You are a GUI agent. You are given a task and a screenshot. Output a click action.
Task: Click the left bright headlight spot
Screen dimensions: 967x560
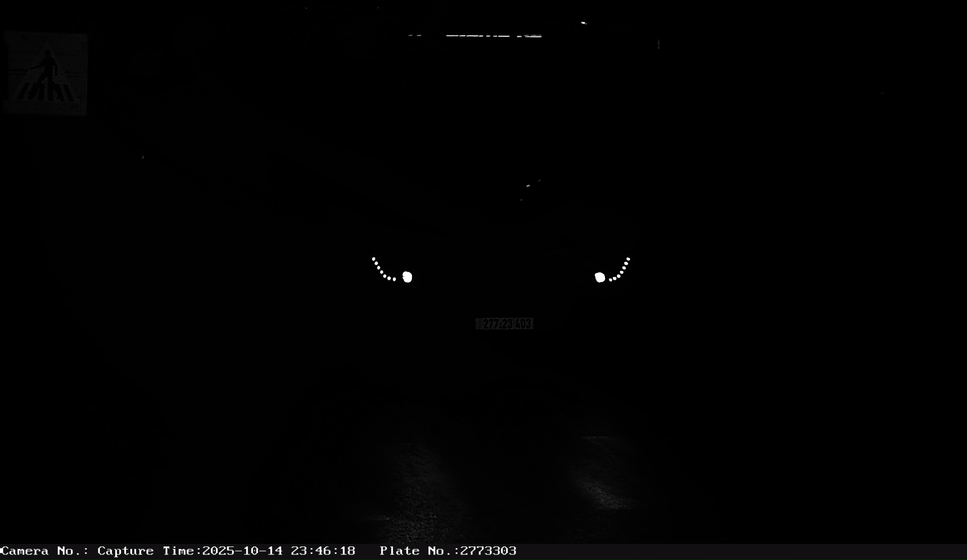point(407,277)
